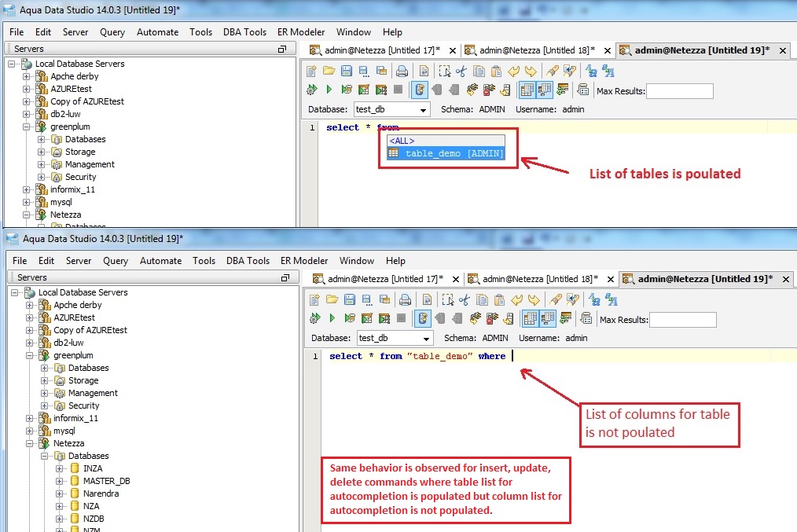This screenshot has width=797, height=532.
Task: Click Copy pages icon in lower window toolbar
Action: click(x=482, y=299)
